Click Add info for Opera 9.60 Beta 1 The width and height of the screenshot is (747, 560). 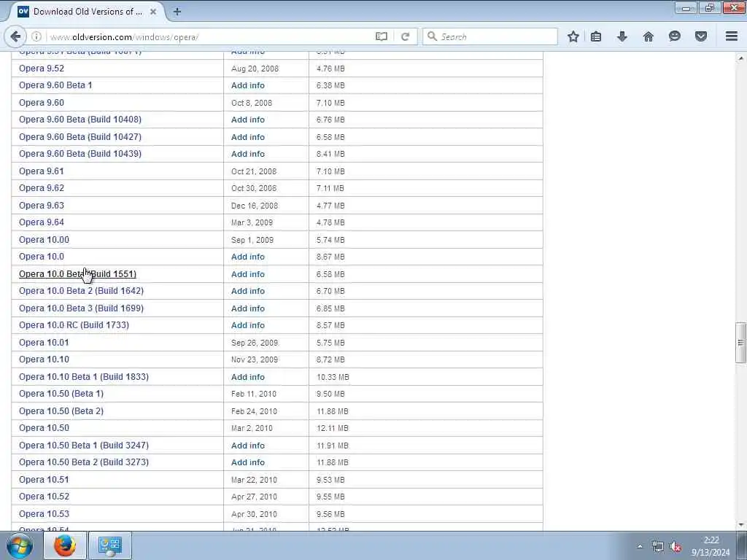click(248, 85)
